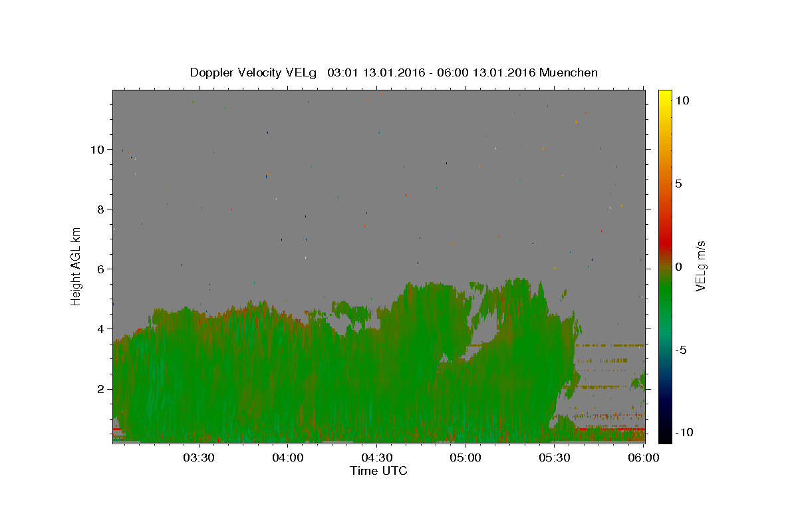The height and width of the screenshot is (532, 798).
Task: Click the colorbar label VELg m/s
Action: pos(700,266)
